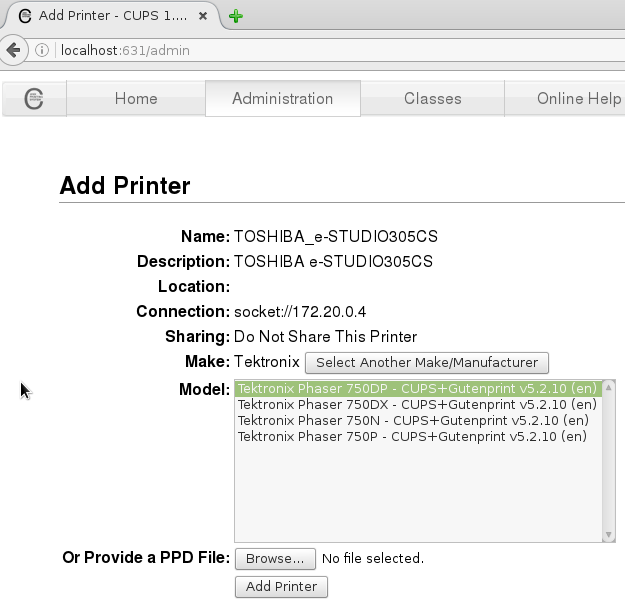625x611 pixels.
Task: Click the browser back arrow button
Action: point(14,50)
